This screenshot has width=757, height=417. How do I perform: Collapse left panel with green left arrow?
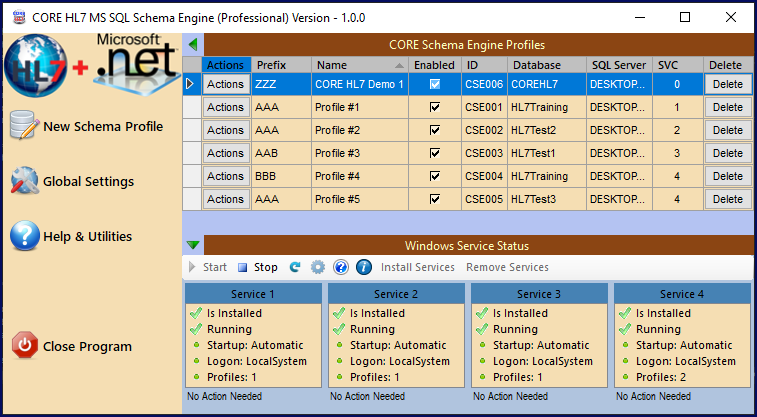194,45
